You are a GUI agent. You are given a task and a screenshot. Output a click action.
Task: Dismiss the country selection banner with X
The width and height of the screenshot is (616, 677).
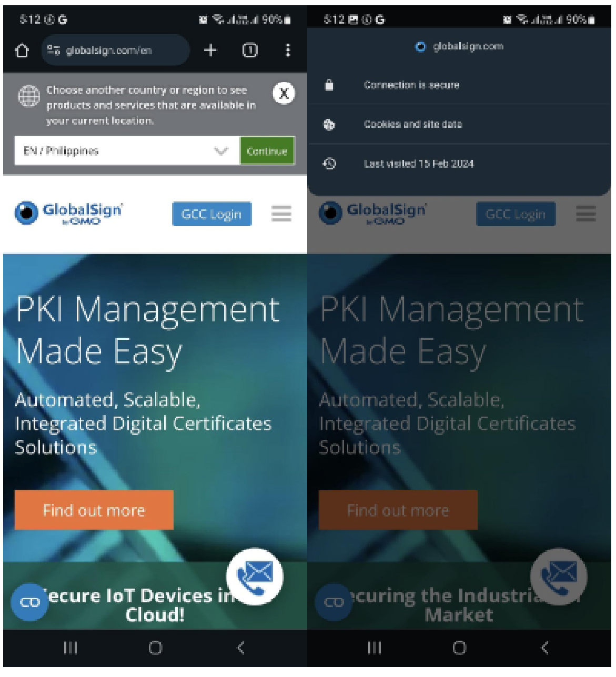coord(284,94)
